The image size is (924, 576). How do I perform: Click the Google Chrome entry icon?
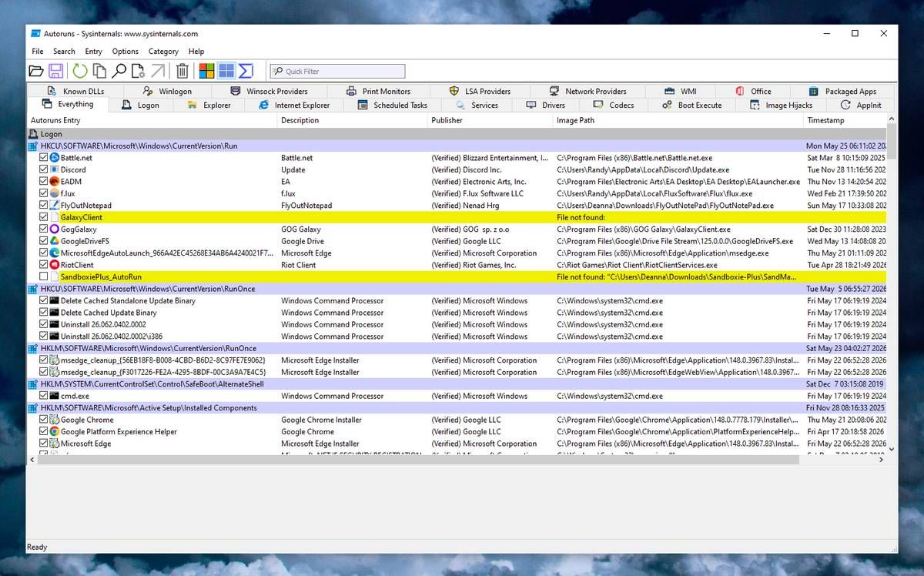pyautogui.click(x=55, y=420)
